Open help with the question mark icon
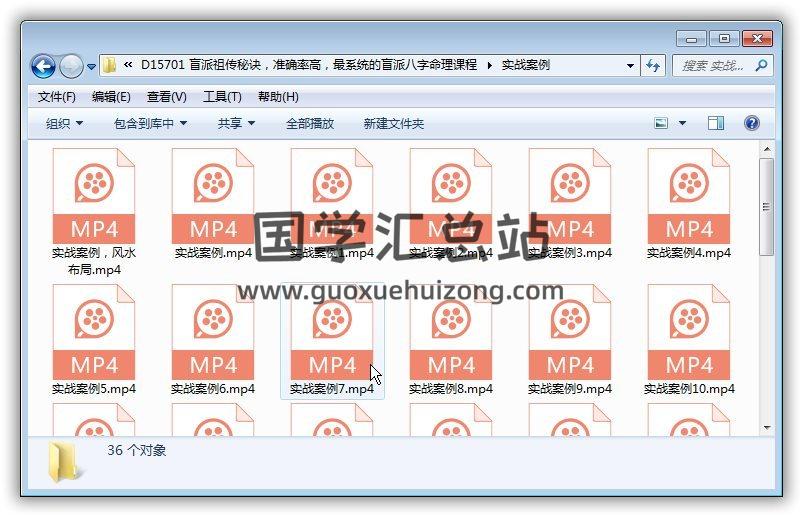803x517 pixels. click(x=751, y=123)
